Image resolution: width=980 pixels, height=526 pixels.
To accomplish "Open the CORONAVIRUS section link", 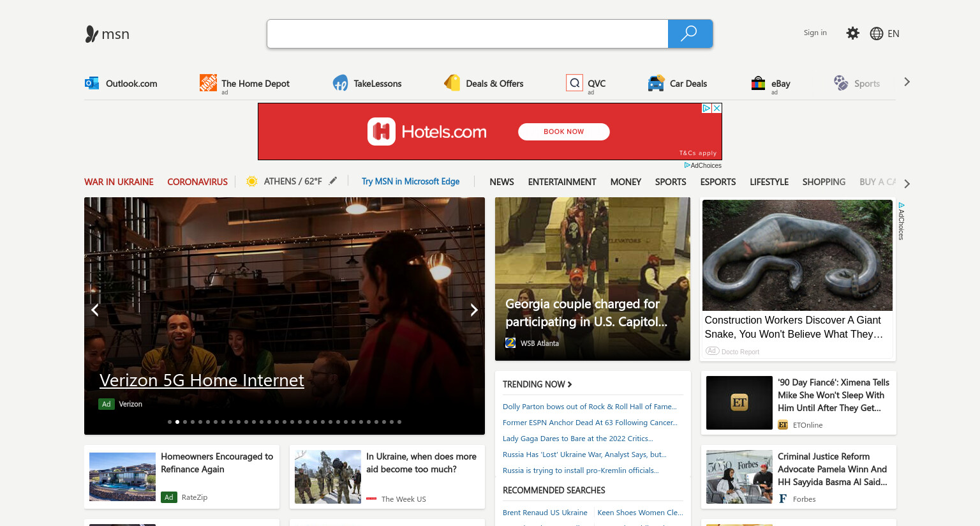I will click(x=197, y=182).
